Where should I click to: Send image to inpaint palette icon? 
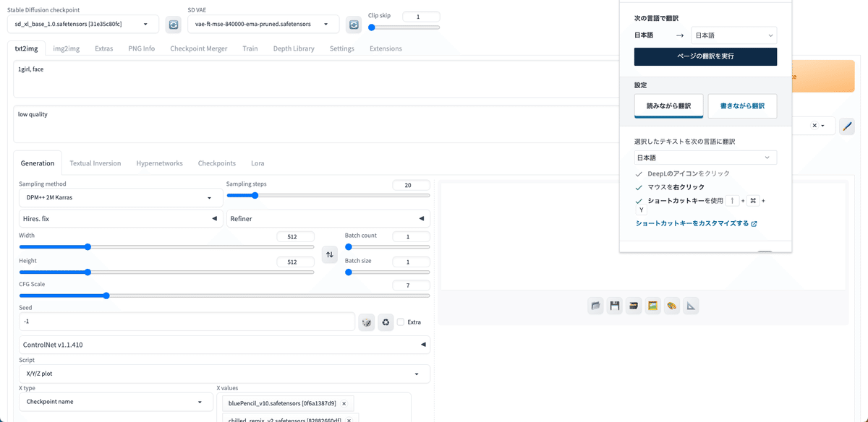click(672, 306)
